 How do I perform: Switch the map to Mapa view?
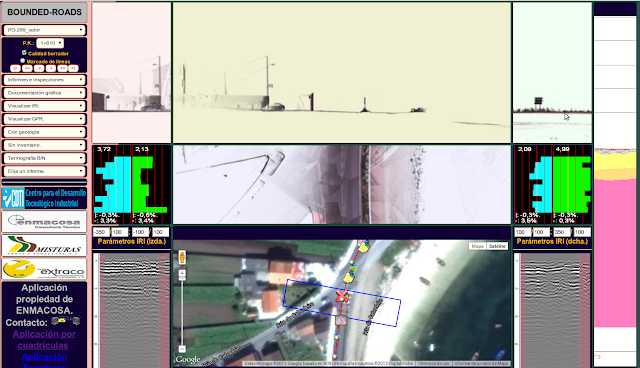coord(478,246)
